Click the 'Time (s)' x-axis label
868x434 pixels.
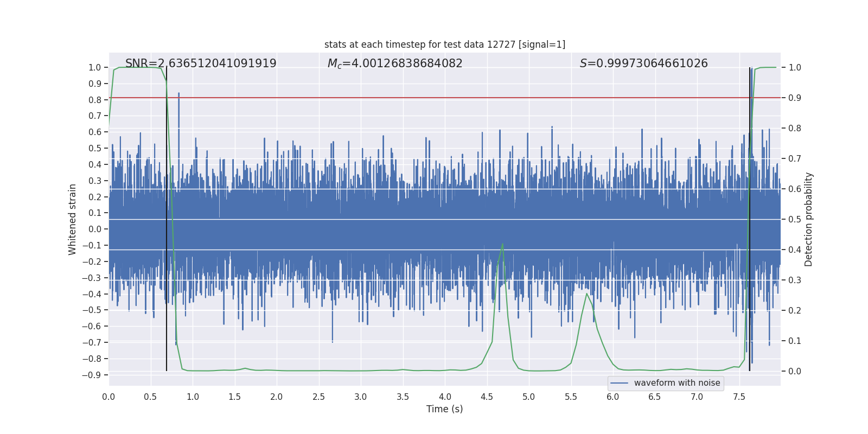tap(444, 409)
